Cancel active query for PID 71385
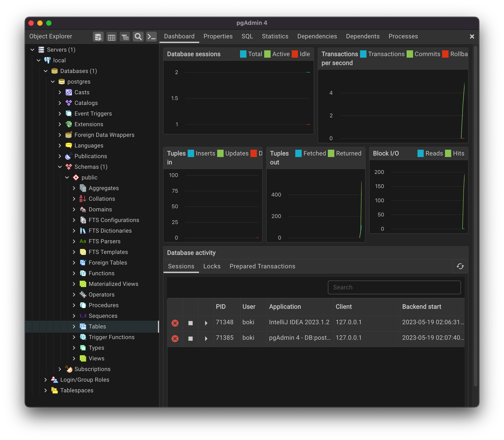Image resolution: width=504 pixels, height=440 pixels. [x=190, y=339]
